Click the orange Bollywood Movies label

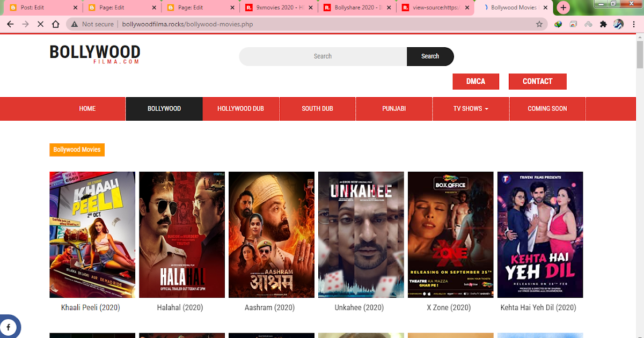(x=77, y=150)
